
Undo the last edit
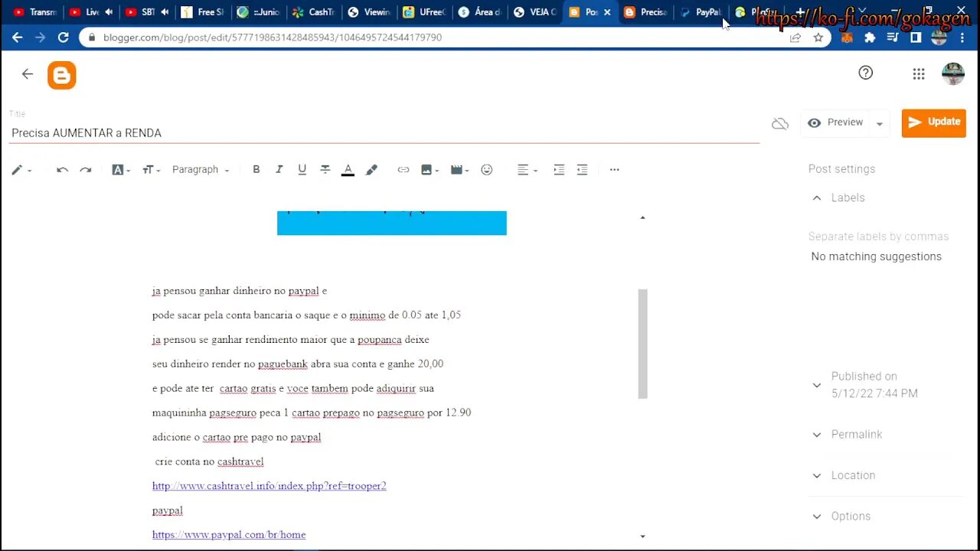[63, 170]
